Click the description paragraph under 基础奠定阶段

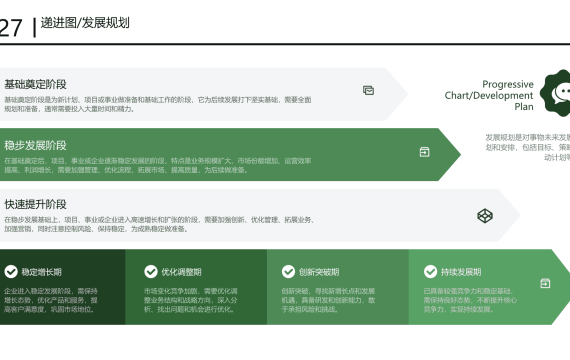(158, 104)
